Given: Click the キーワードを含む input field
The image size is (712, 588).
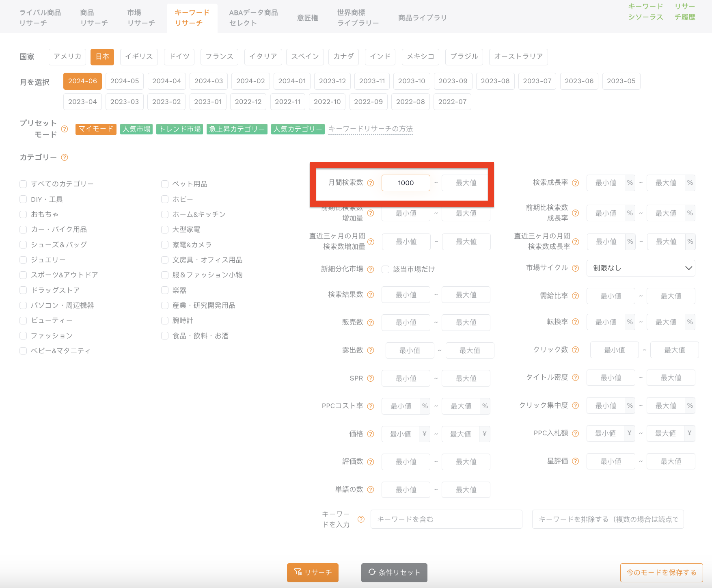Looking at the screenshot, I should pyautogui.click(x=447, y=519).
